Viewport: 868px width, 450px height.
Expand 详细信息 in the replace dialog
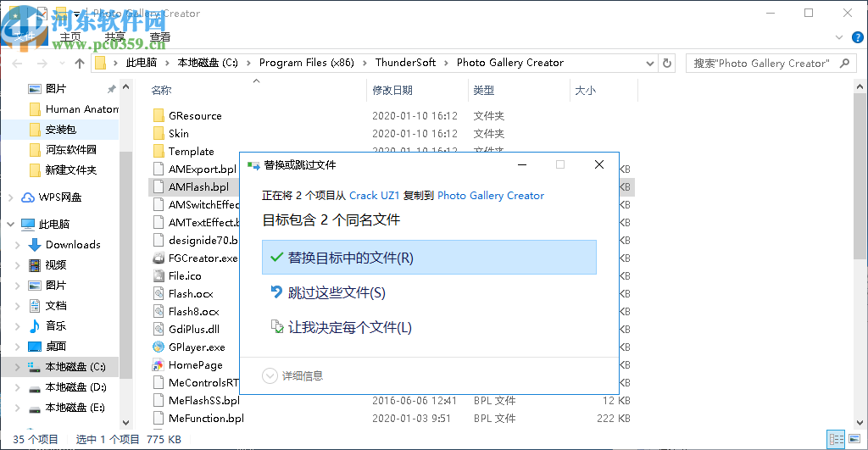[x=292, y=375]
